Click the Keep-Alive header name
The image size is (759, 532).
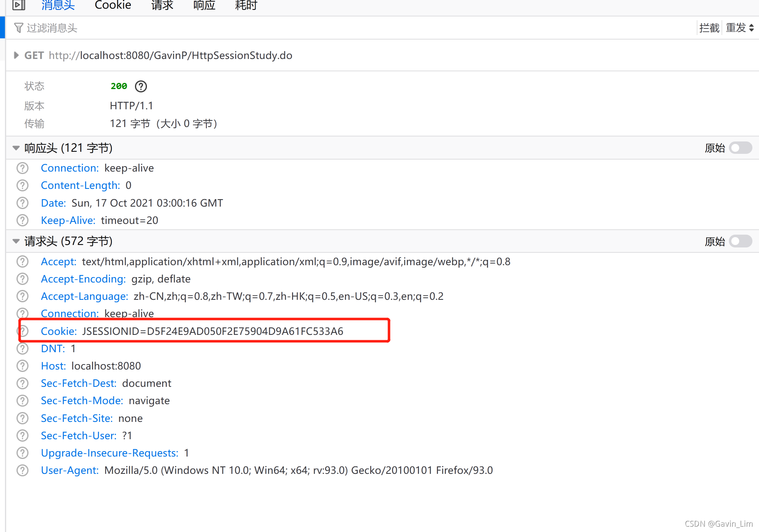[x=68, y=220]
